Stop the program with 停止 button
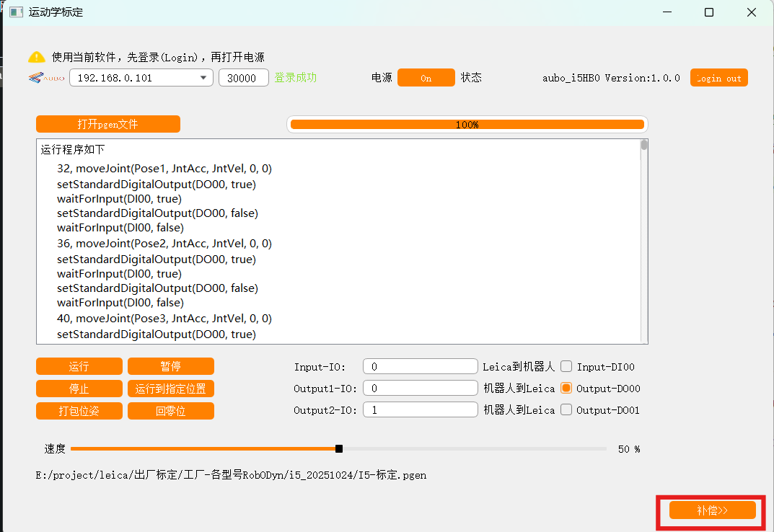Viewport: 774px width, 532px height. (79, 389)
